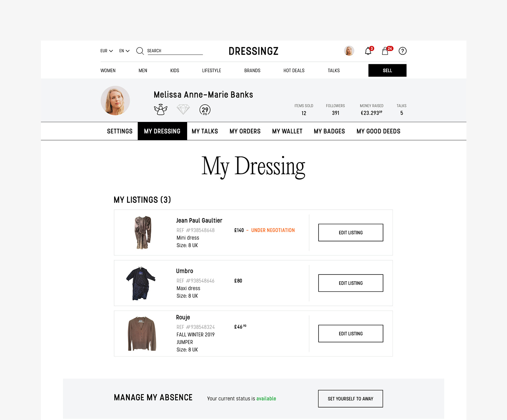Click the UNDER NEGOTIATION status label
The height and width of the screenshot is (420, 507).
coord(273,230)
